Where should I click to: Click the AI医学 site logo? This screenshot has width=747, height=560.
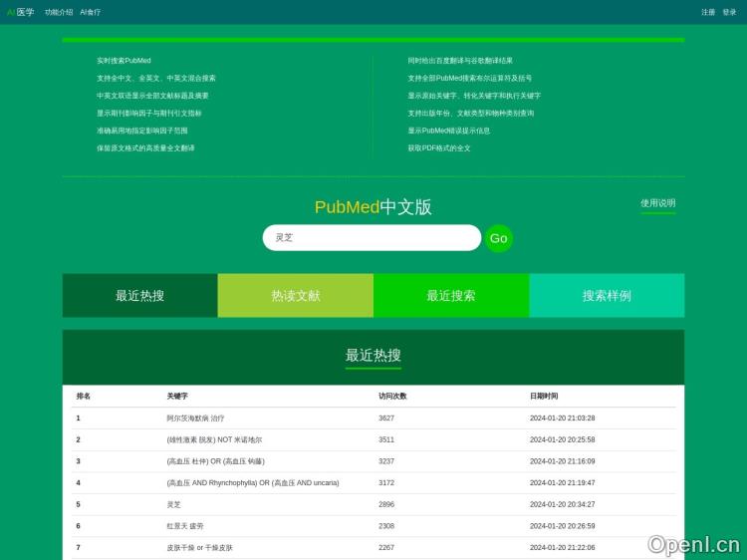pyautogui.click(x=21, y=12)
